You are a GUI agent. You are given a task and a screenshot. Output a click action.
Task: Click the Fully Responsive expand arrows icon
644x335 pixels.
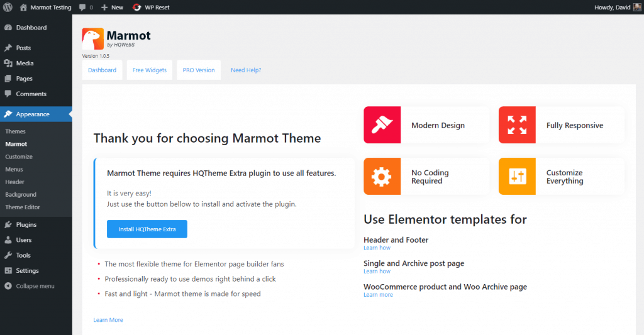click(517, 125)
